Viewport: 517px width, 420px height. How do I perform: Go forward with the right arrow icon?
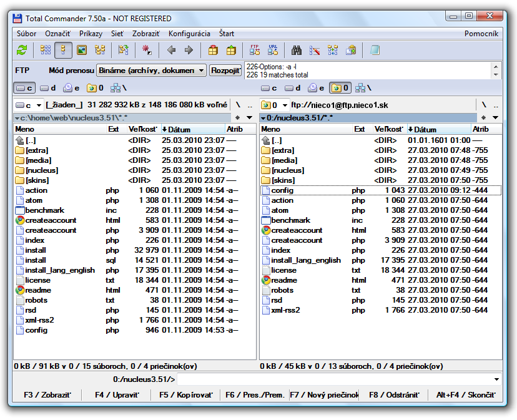click(x=189, y=50)
